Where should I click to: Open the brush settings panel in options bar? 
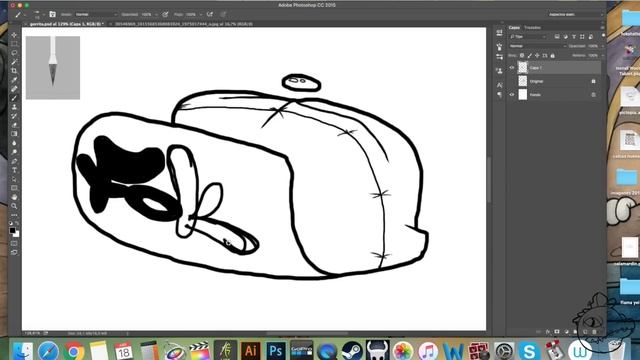pos(53,14)
